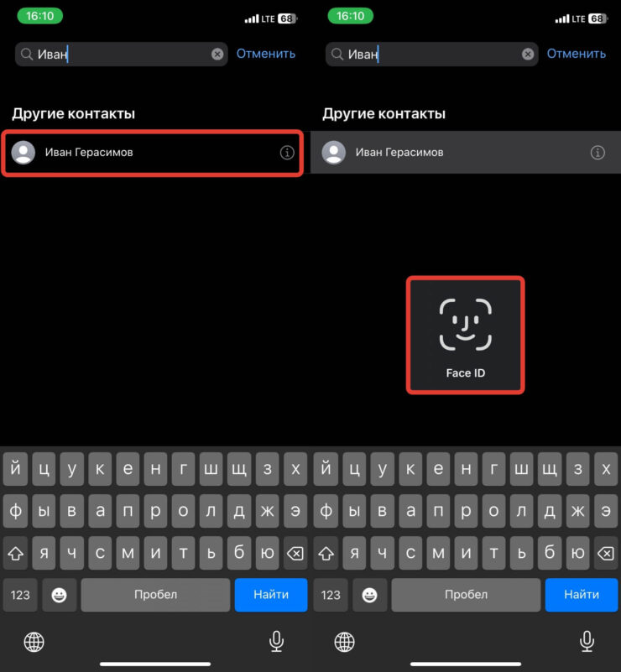Start dictation with left screen microphone

pyautogui.click(x=276, y=642)
